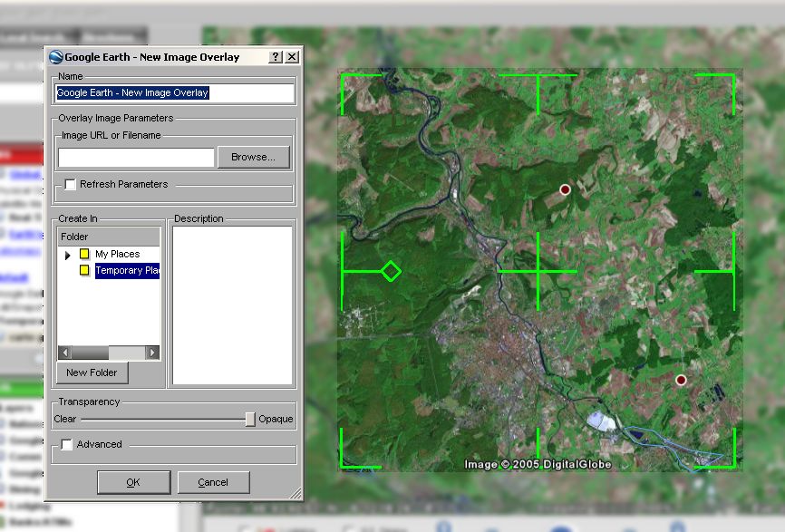Close the New Image Overlay dialog
The image size is (785, 532).
point(292,56)
